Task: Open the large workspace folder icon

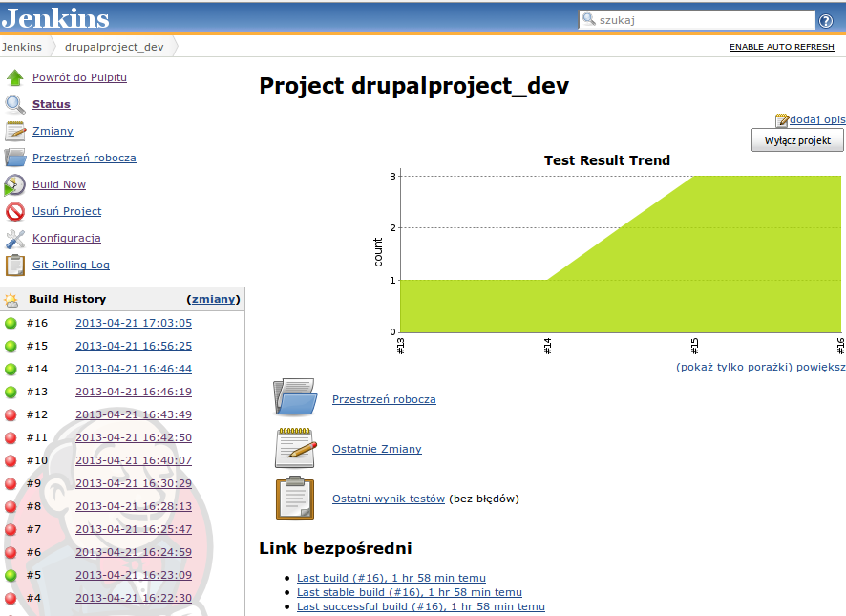Action: [293, 395]
